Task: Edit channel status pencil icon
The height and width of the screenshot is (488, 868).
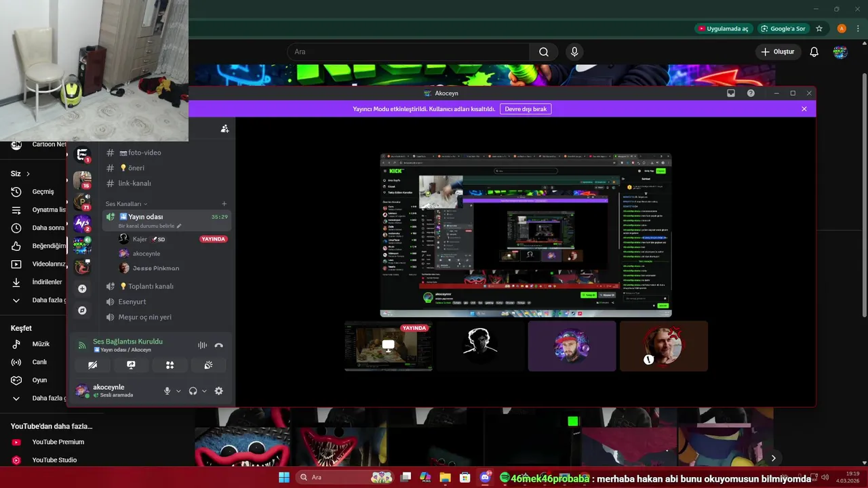Action: pos(179,226)
